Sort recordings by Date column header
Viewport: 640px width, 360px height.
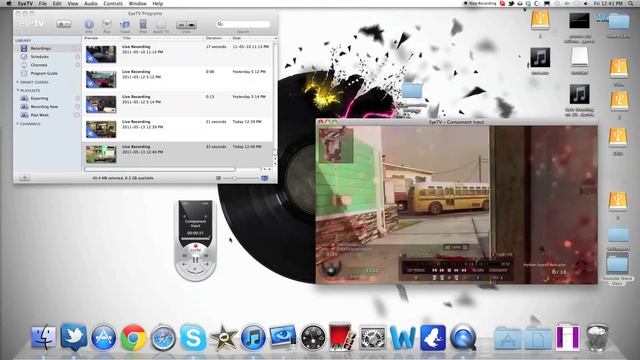[251, 38]
